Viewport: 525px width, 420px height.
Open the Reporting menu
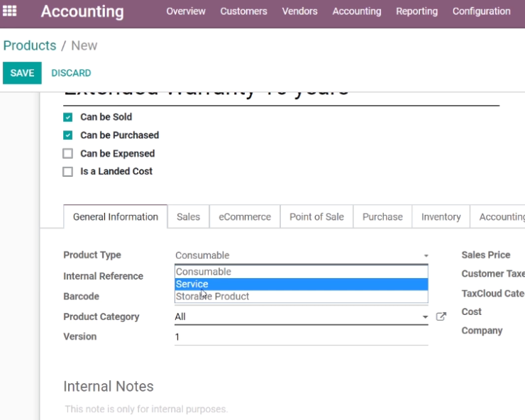coord(417,11)
